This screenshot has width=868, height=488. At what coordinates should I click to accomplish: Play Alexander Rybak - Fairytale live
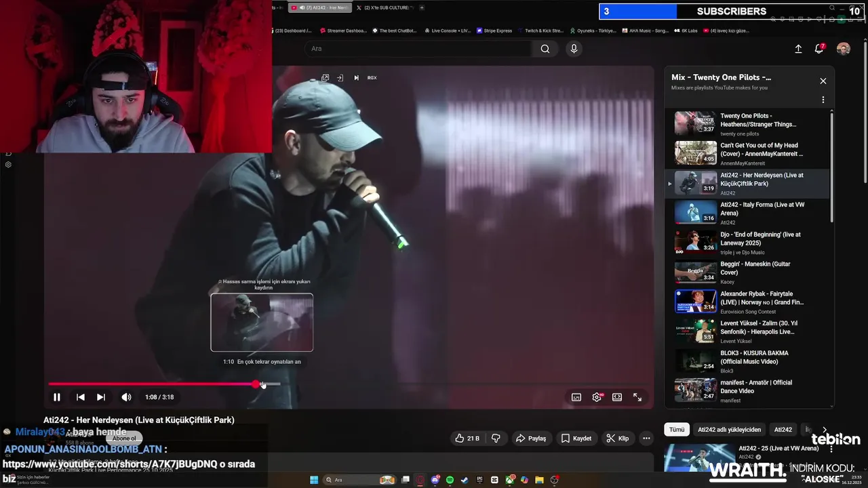[747, 302]
